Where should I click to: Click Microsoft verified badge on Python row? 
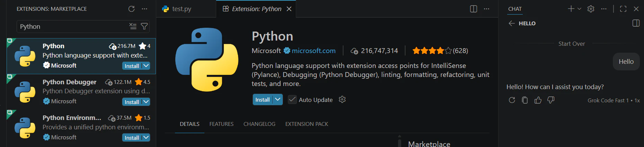[x=46, y=65]
